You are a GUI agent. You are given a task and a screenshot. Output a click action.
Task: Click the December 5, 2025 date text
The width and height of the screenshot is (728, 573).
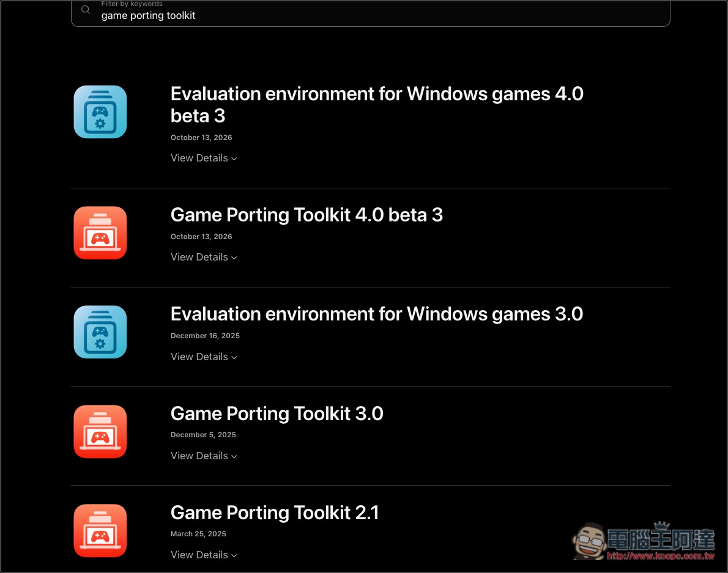pos(203,435)
